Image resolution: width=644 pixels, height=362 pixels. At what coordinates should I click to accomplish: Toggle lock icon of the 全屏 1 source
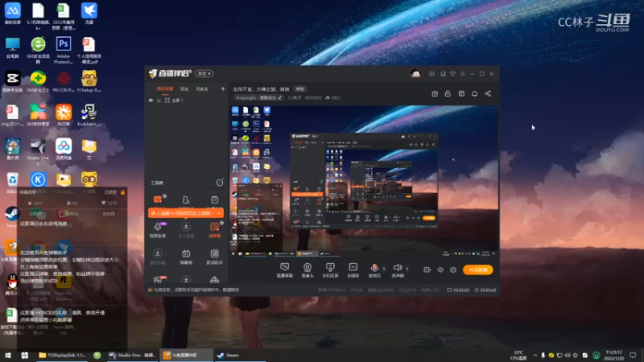(159, 100)
